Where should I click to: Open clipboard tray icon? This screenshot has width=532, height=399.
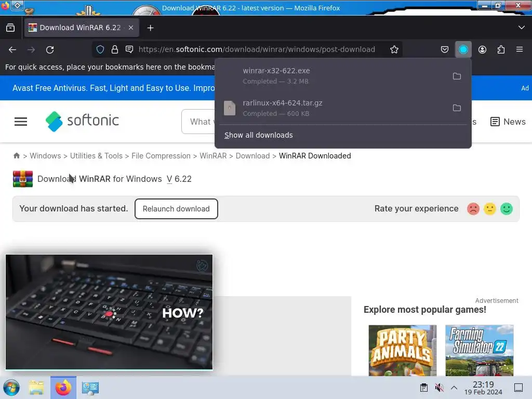424,388
